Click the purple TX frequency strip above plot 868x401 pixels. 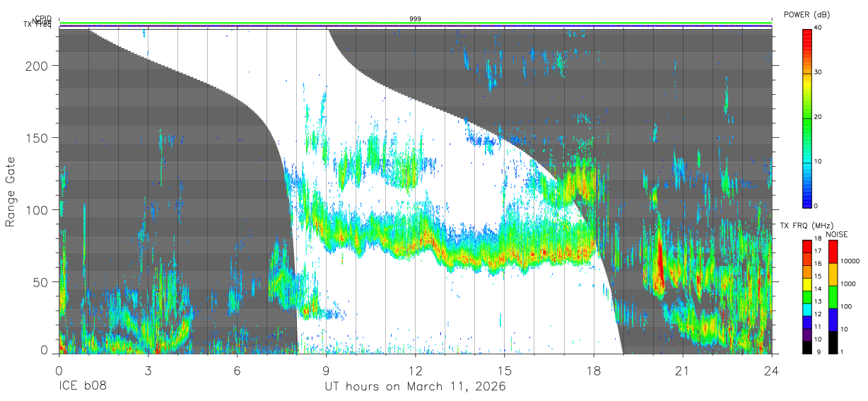(416, 26)
